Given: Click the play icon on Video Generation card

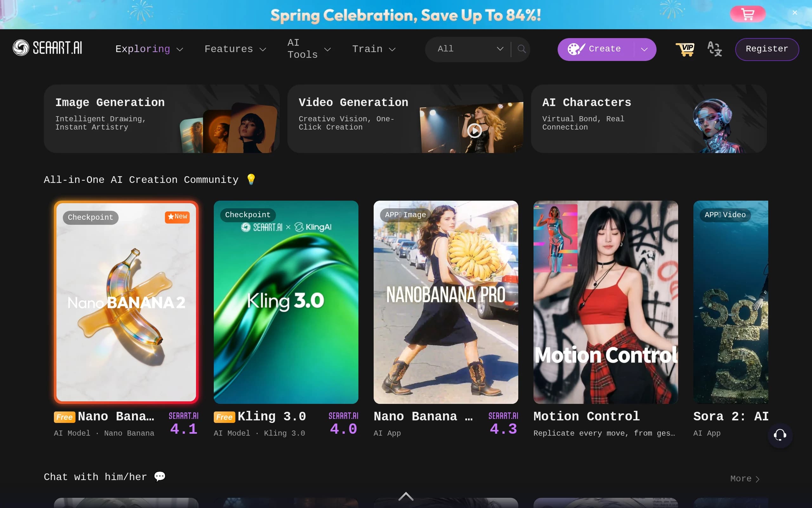Looking at the screenshot, I should click(475, 131).
